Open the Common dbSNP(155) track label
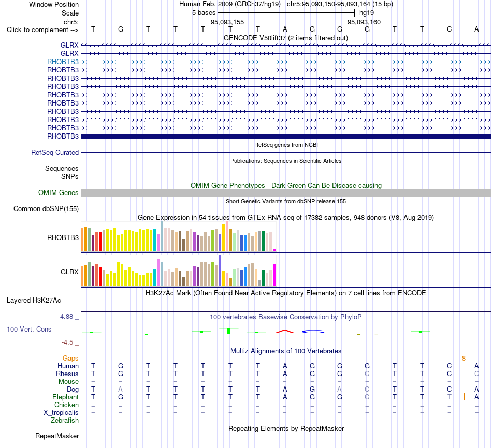 pos(46,209)
